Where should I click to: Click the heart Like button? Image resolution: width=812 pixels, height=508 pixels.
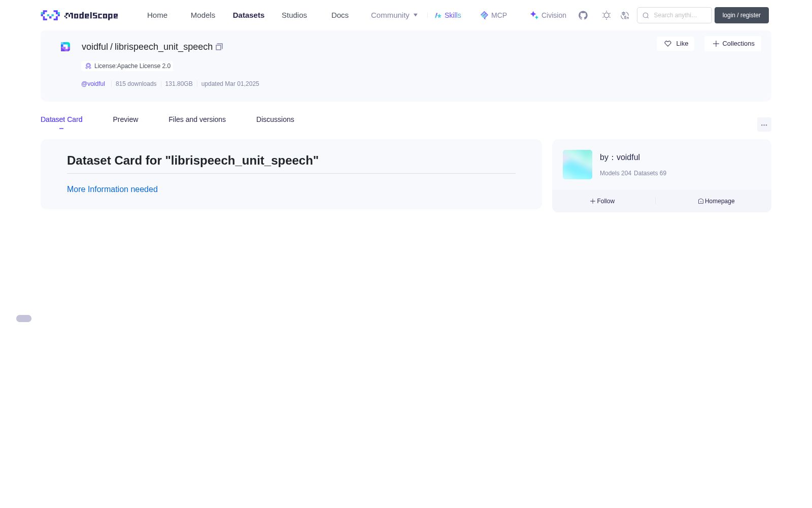(x=675, y=44)
